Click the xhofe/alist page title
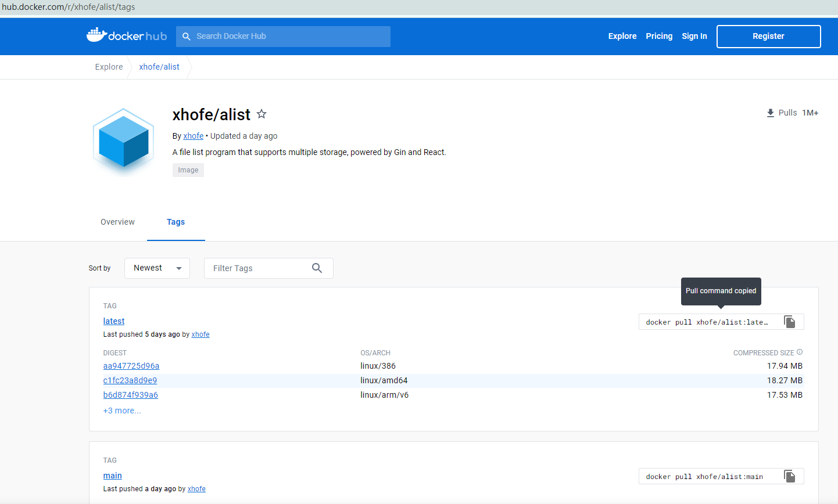Screen dimensions: 838x504 pyautogui.click(x=212, y=114)
